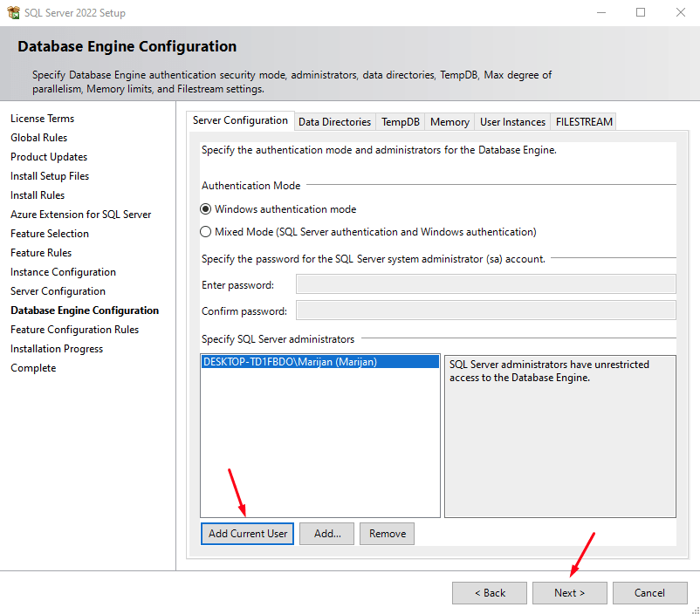Click Feature Rules in the step list

pyautogui.click(x=41, y=253)
